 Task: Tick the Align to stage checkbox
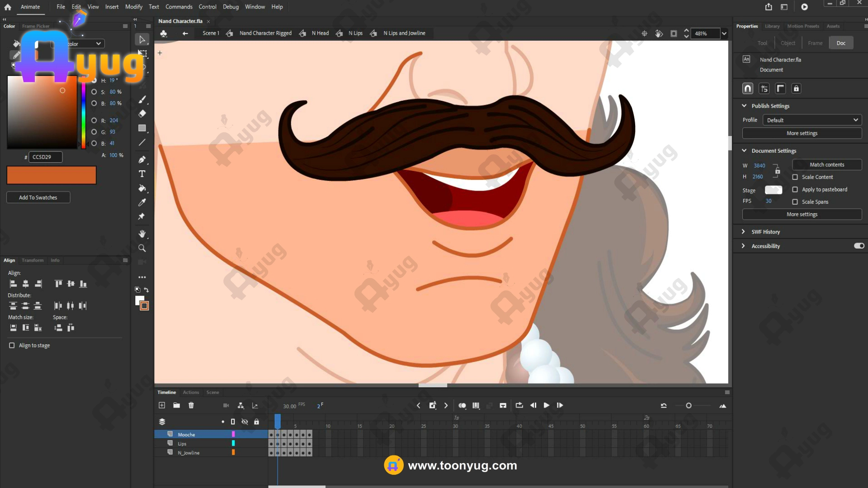pos(12,345)
